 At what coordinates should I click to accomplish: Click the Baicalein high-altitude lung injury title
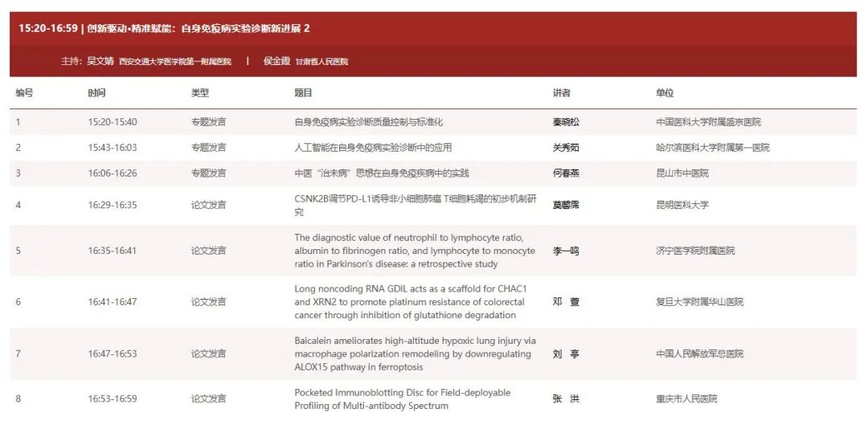click(x=416, y=353)
